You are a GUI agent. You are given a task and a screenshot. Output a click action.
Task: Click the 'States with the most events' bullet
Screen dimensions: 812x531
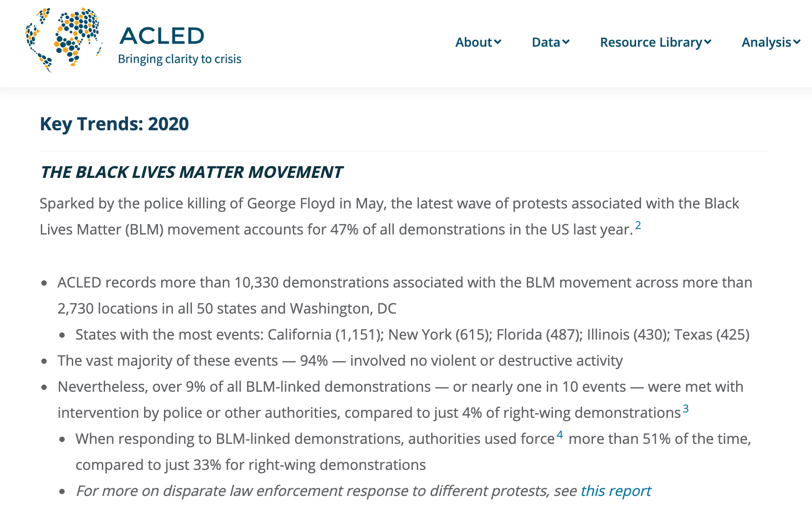click(412, 335)
